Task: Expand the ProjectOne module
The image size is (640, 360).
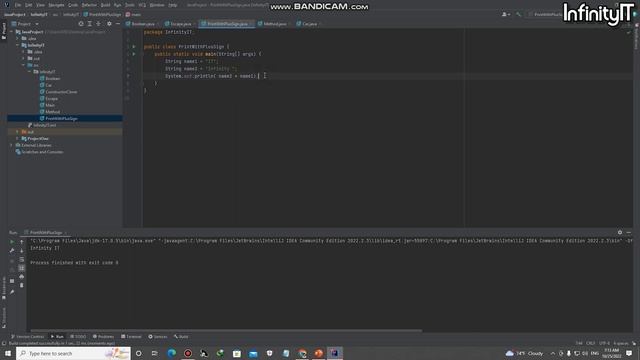Action: point(18,138)
